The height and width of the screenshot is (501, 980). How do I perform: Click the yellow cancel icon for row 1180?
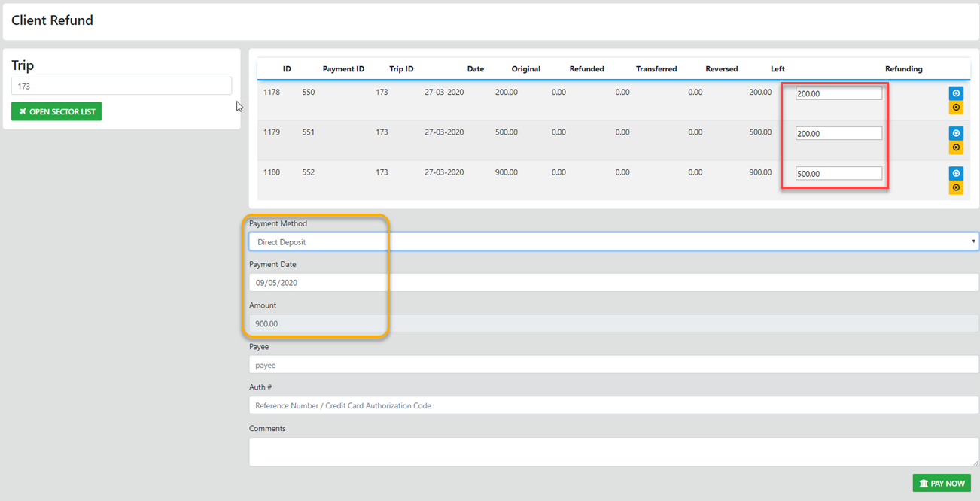[x=956, y=187]
